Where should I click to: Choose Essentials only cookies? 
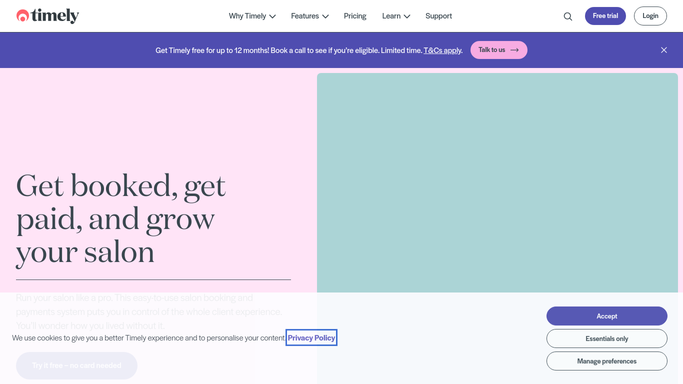tap(607, 339)
